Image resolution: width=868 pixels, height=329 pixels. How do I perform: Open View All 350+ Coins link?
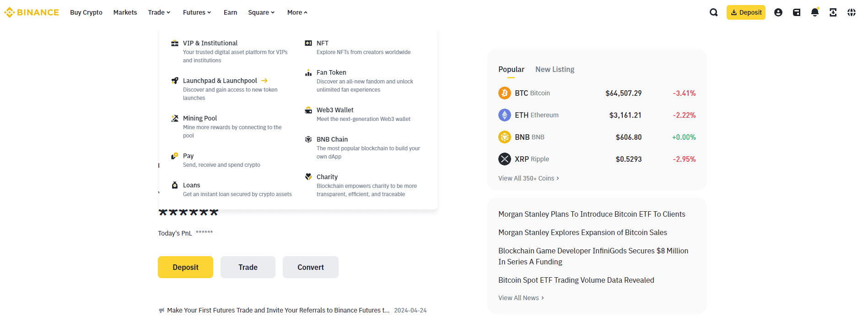pos(528,178)
